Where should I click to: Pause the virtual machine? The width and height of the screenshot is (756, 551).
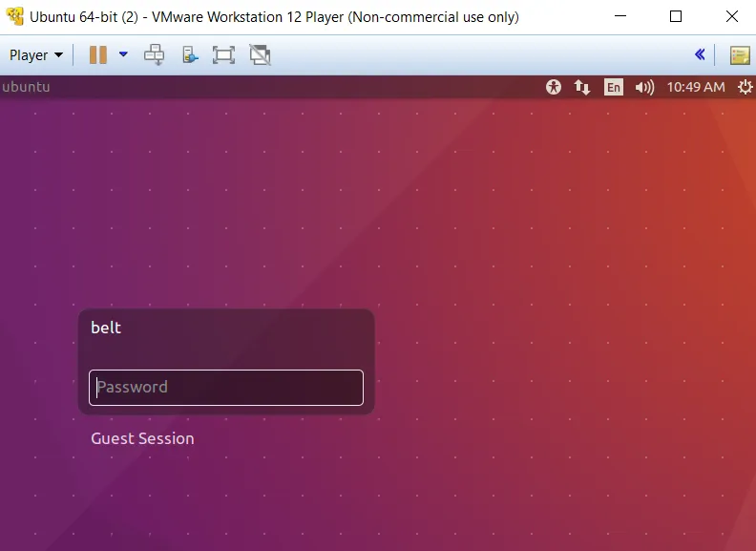tap(98, 55)
